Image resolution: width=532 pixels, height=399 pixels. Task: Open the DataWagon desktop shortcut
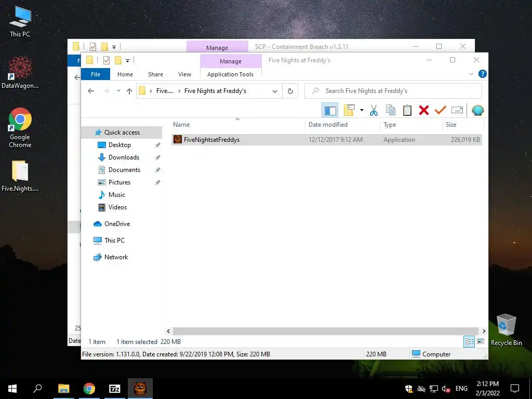tap(20, 73)
